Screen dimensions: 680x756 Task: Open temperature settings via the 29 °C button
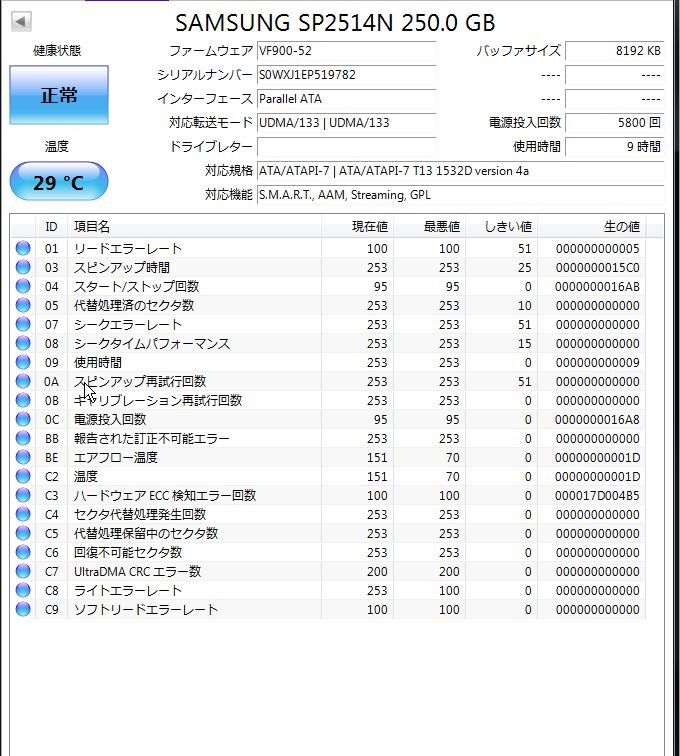tap(59, 182)
